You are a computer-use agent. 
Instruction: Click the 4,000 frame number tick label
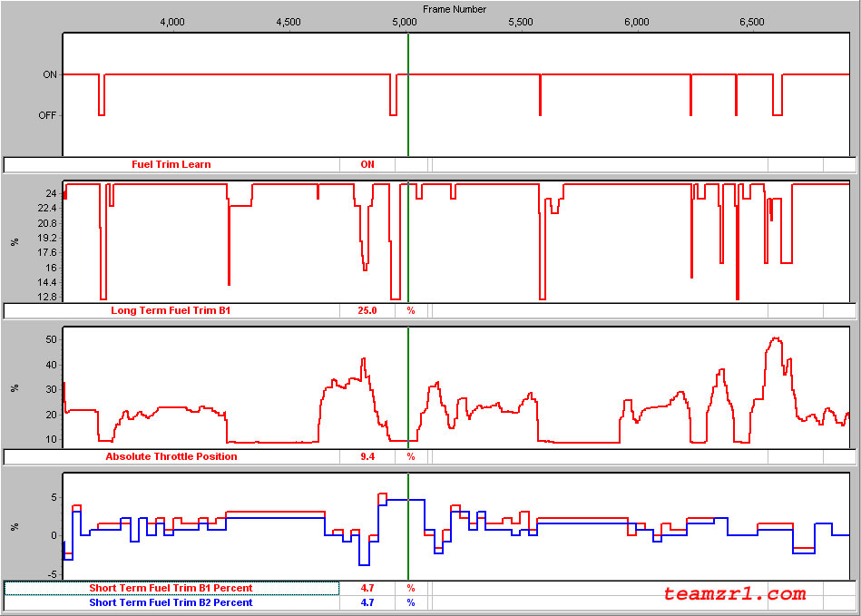coord(171,21)
